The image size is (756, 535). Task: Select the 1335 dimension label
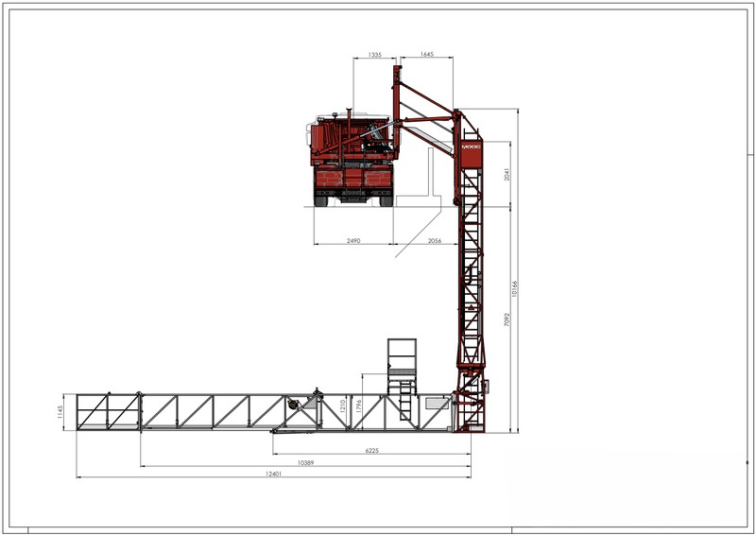pyautogui.click(x=374, y=56)
